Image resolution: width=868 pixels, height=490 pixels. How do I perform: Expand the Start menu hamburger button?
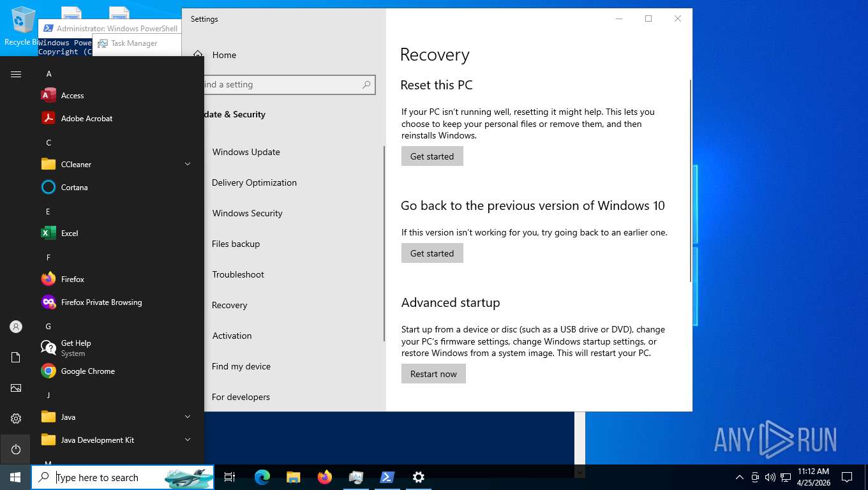[x=16, y=74]
